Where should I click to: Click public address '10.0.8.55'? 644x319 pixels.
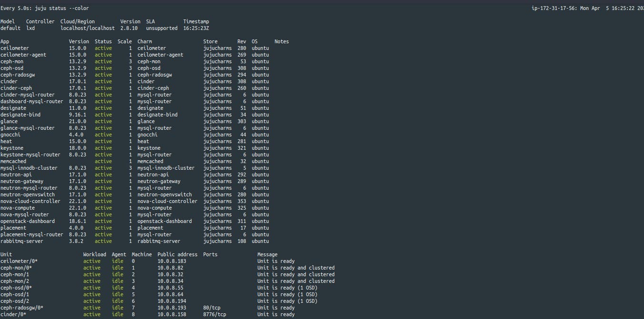tap(170, 288)
